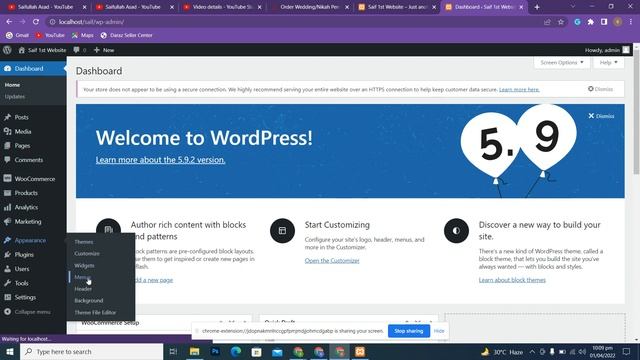The width and height of the screenshot is (640, 360).
Task: Hide the screen sharing notification bar
Action: tap(439, 331)
